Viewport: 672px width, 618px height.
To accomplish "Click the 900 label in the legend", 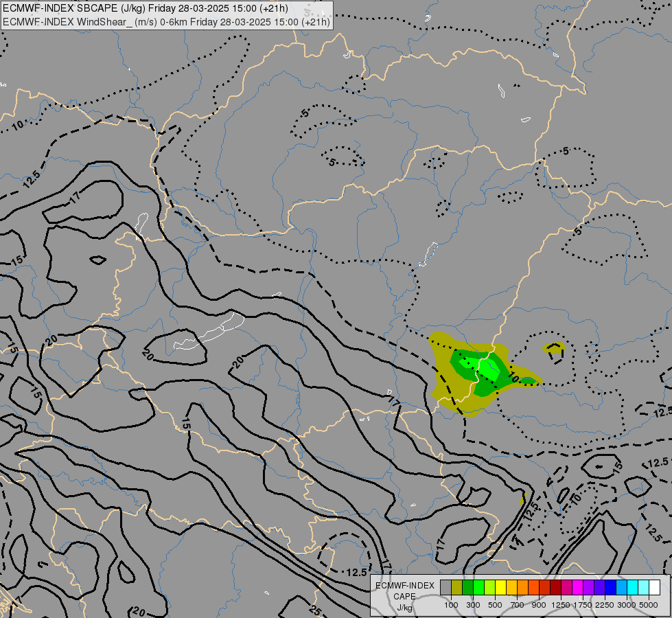I will [x=539, y=605].
